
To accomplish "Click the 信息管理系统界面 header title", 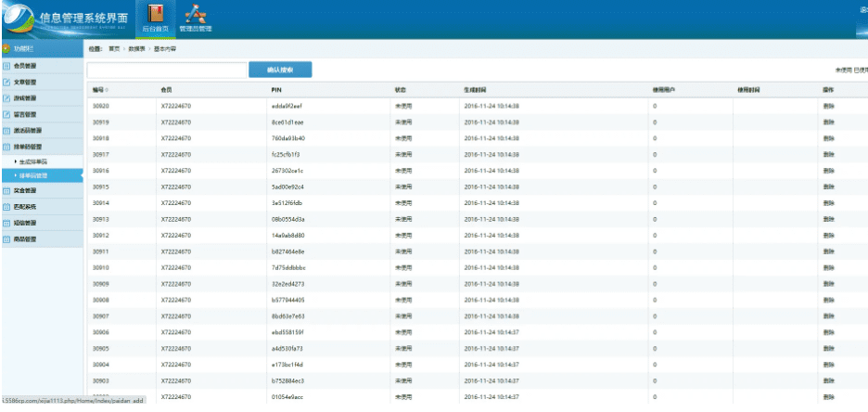I will click(83, 17).
